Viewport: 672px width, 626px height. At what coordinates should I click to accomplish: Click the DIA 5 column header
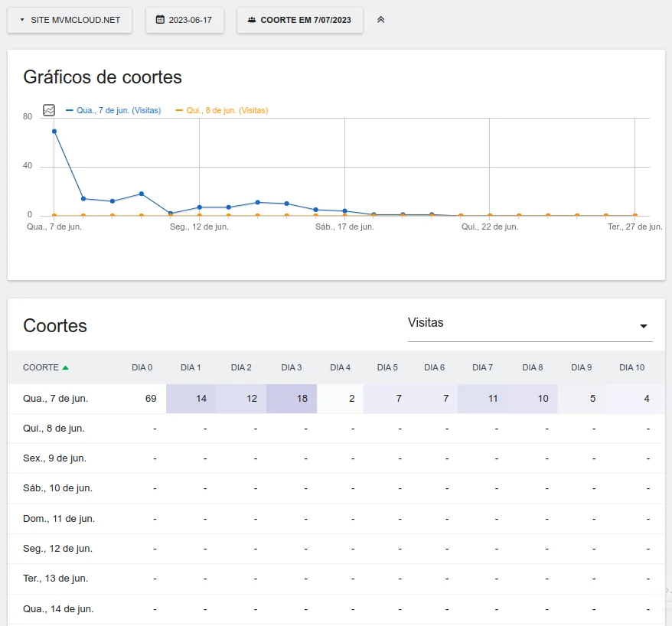387,367
